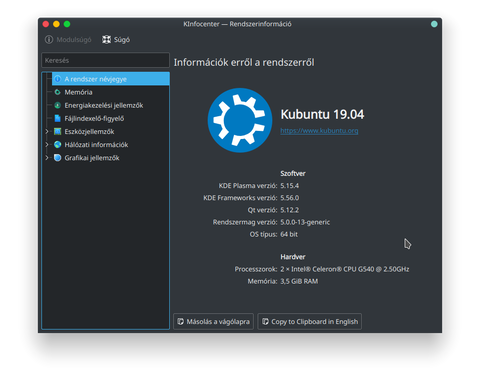Select Fájlindexelő-figyelő entry
This screenshot has height=376, width=480.
point(94,118)
